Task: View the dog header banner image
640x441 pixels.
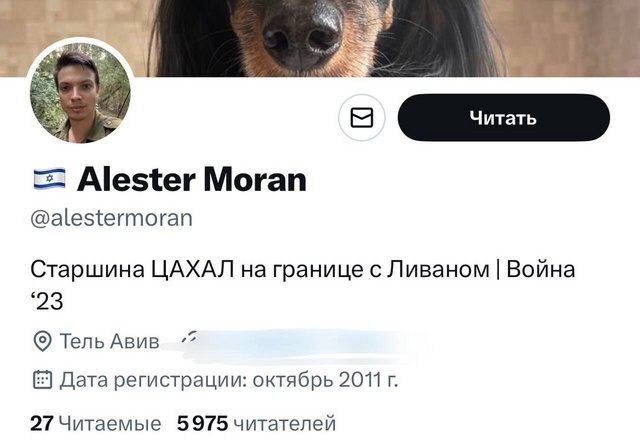Action: tap(320, 38)
